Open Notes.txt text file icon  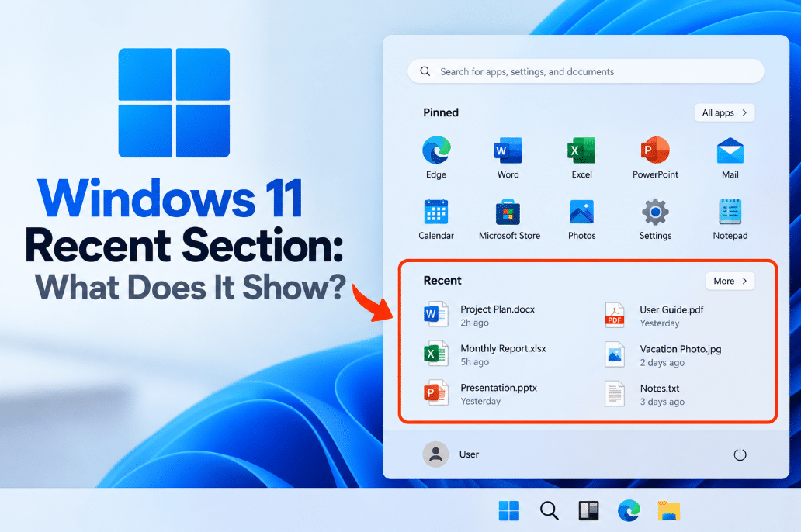click(615, 394)
